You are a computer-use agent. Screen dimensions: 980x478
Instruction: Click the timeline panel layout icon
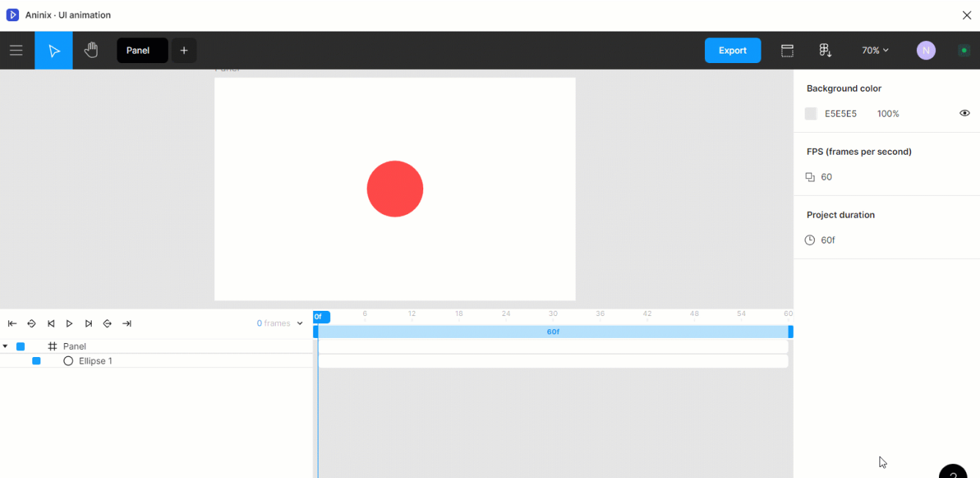pyautogui.click(x=787, y=50)
